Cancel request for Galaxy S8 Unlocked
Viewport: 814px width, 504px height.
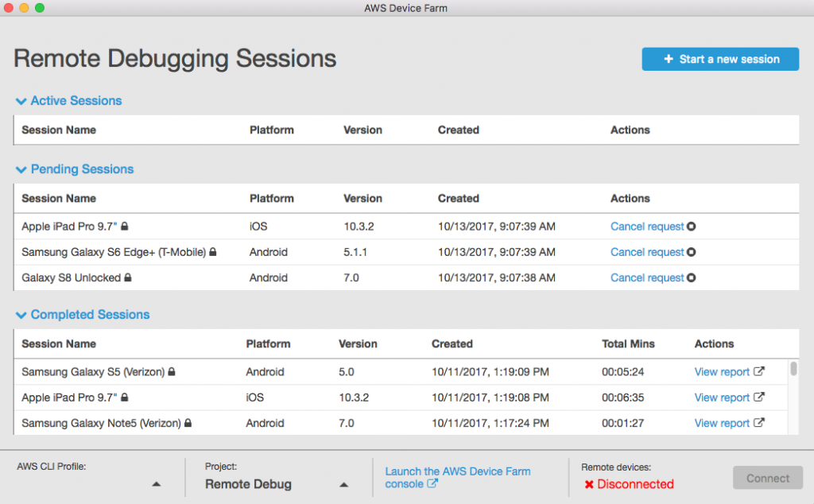(647, 277)
